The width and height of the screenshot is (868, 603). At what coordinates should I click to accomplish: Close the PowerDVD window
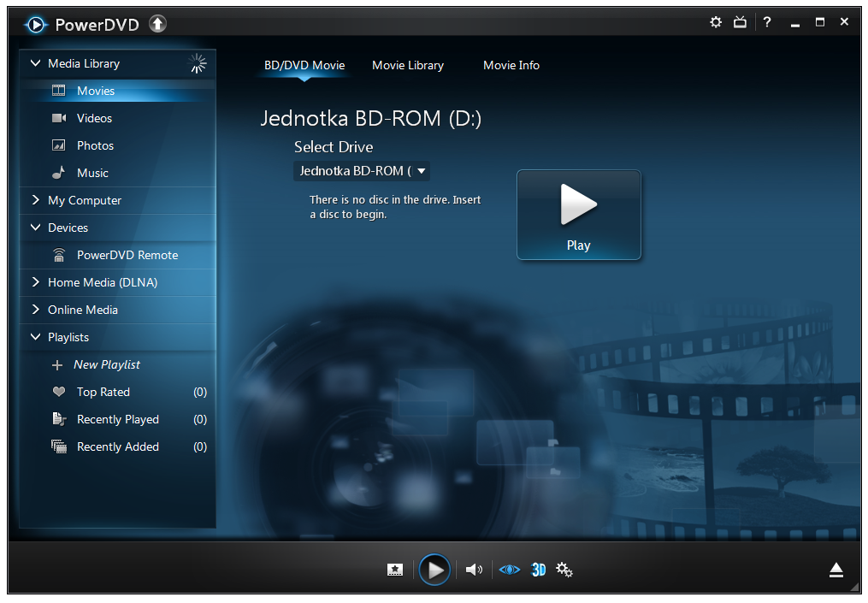[844, 21]
